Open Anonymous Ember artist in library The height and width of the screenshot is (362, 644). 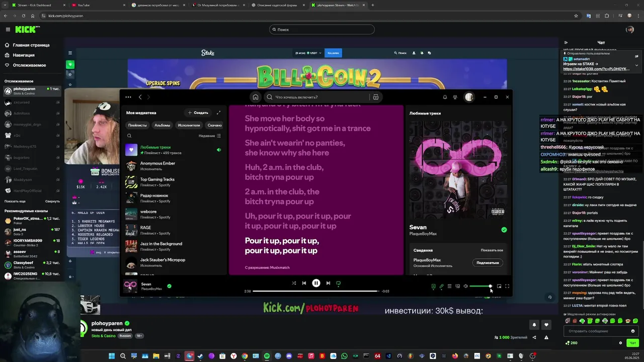point(174,165)
